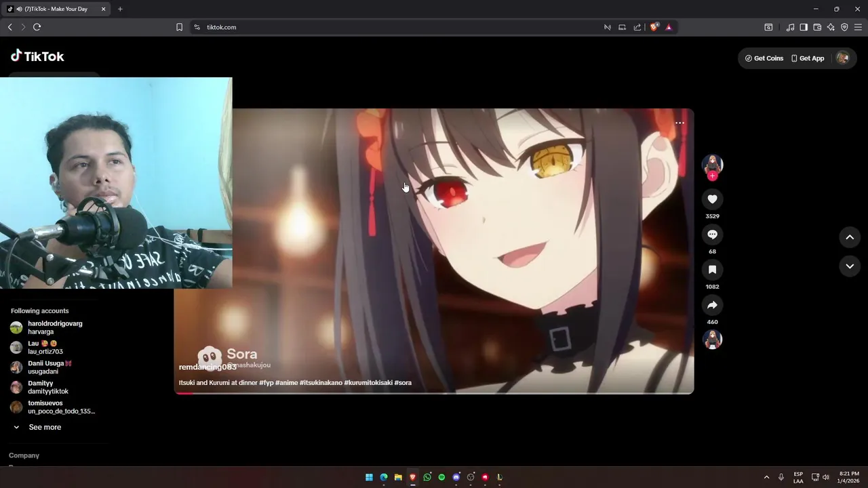Open the three-dot video options menu
Screen dimensions: 868x488
click(x=679, y=123)
